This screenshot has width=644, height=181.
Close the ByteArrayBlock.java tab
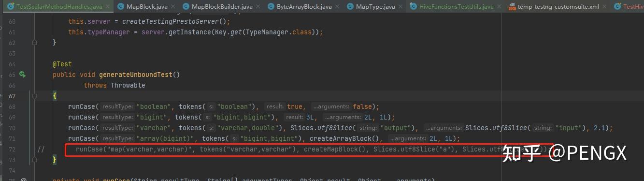(x=337, y=6)
